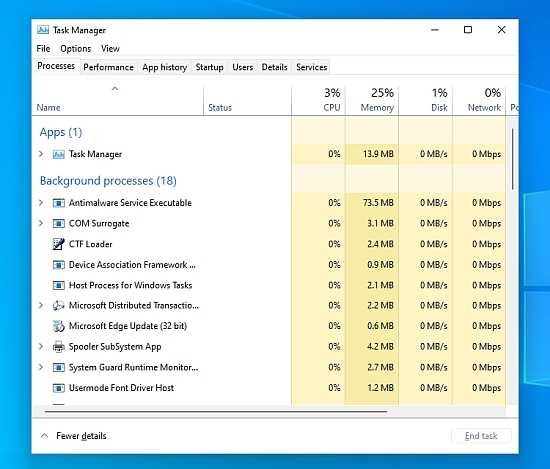Click the Microsoft Distributed Transaction icon

[58, 306]
